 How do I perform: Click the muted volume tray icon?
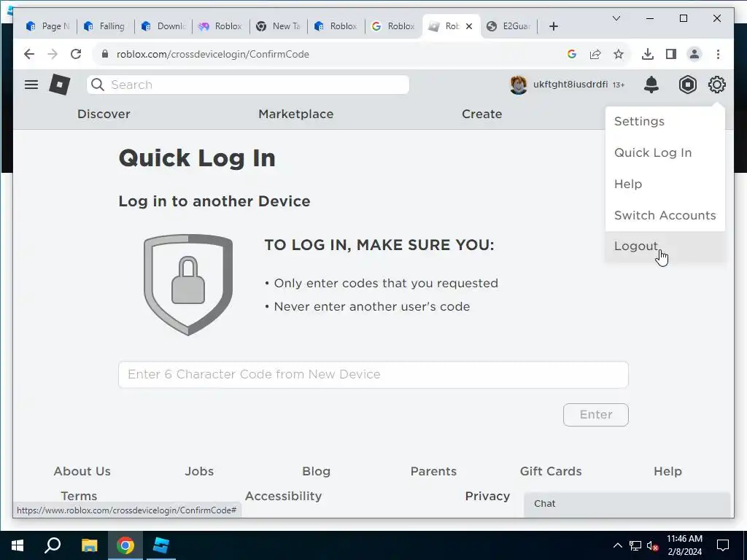point(652,546)
